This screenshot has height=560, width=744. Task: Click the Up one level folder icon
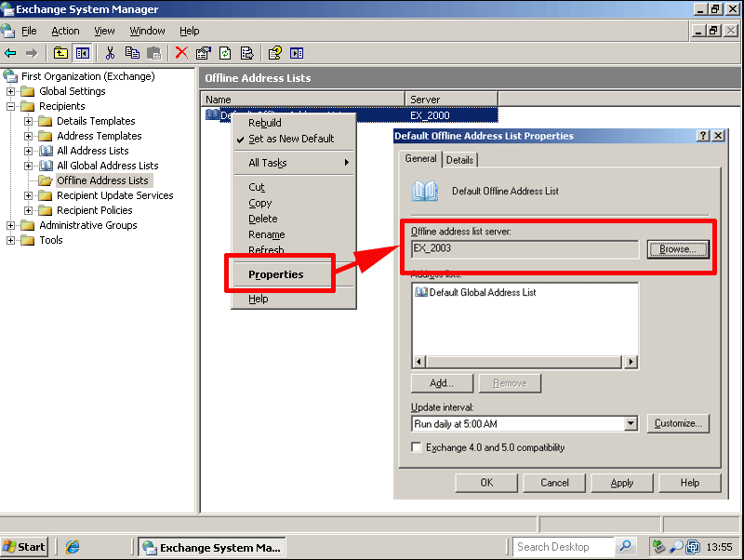[60, 53]
